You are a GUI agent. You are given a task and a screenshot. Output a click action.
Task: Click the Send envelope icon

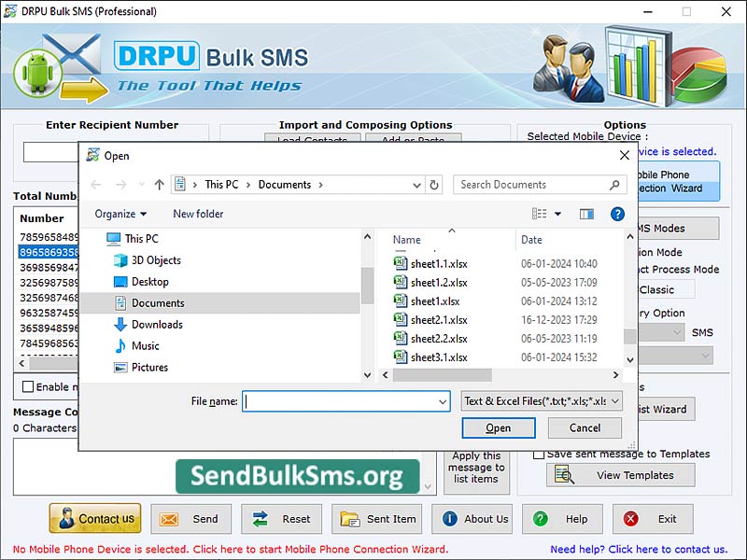[x=168, y=519]
